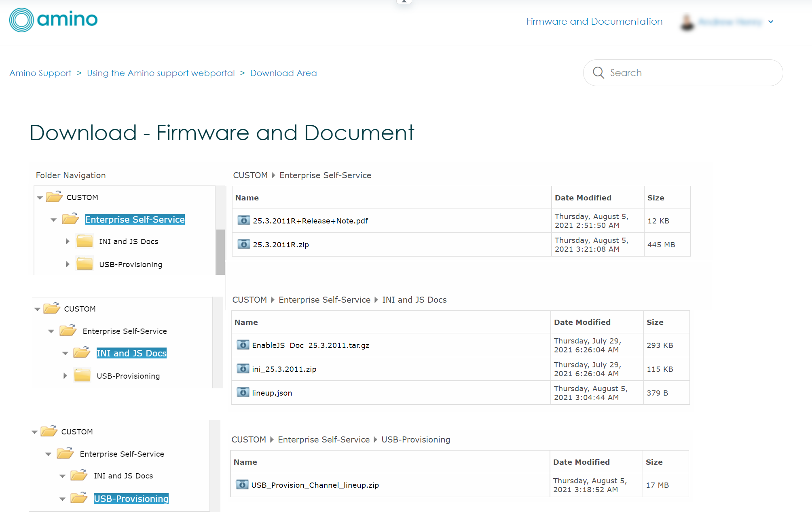Screen dimensions: 812x512
Task: Click file icon for USB_Provision_Channel_lineup.zip
Action: click(242, 485)
